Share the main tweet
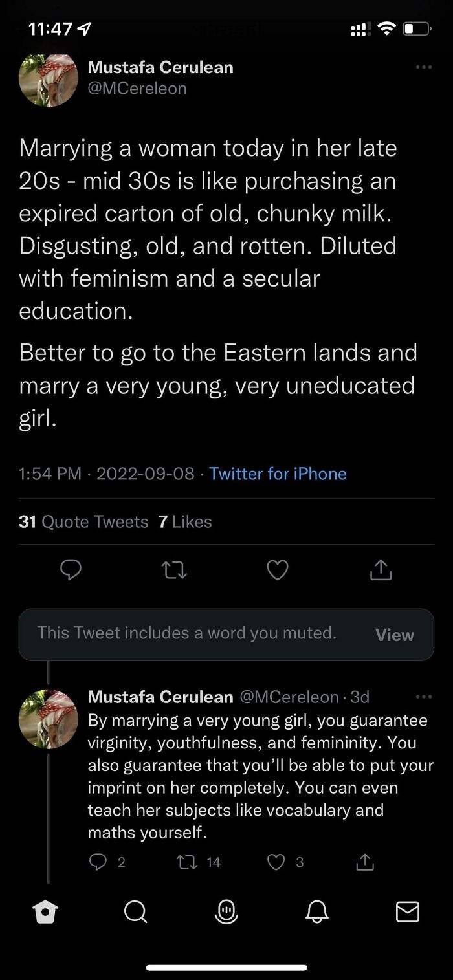 381,569
